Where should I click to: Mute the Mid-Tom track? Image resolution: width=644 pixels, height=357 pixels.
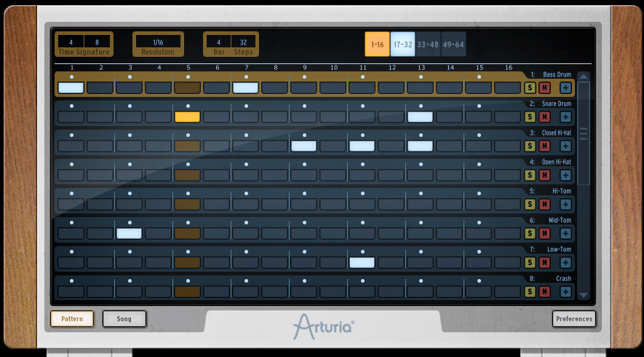tap(544, 234)
